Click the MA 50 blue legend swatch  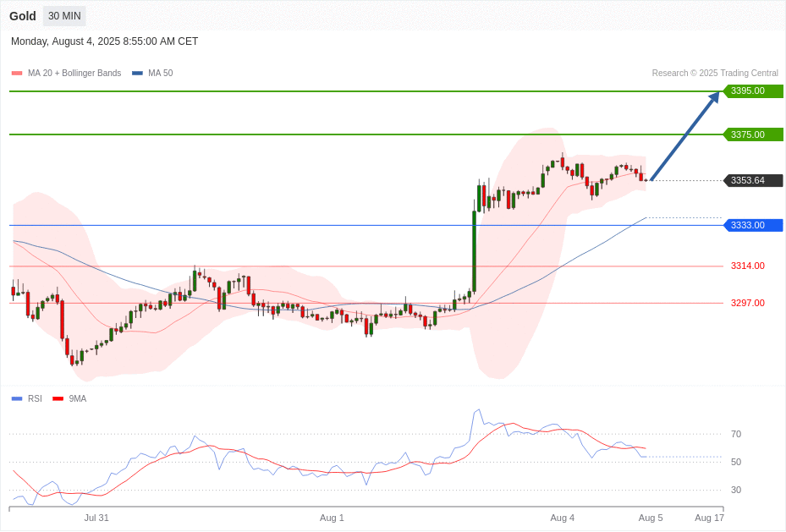point(137,73)
